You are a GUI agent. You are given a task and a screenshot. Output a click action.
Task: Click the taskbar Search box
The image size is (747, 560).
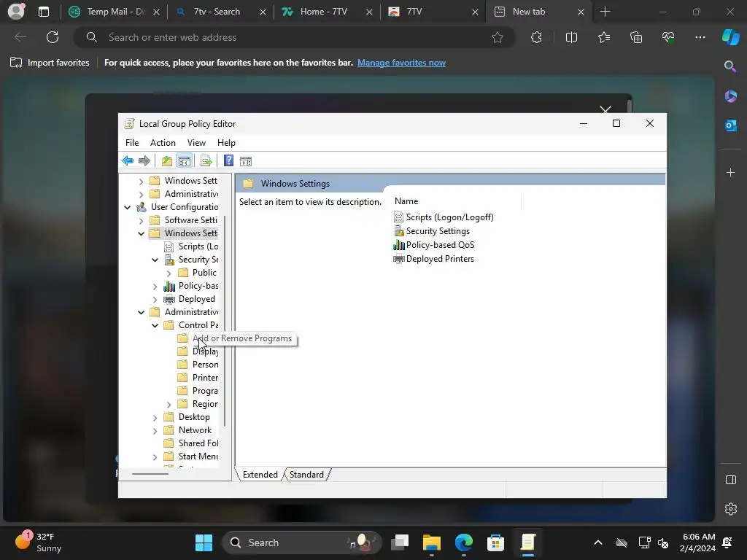click(x=301, y=542)
